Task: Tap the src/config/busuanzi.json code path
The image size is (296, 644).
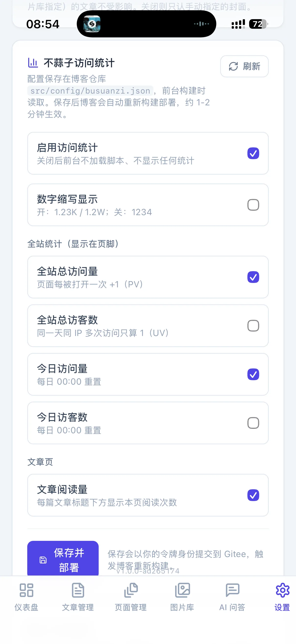Action: click(x=90, y=90)
